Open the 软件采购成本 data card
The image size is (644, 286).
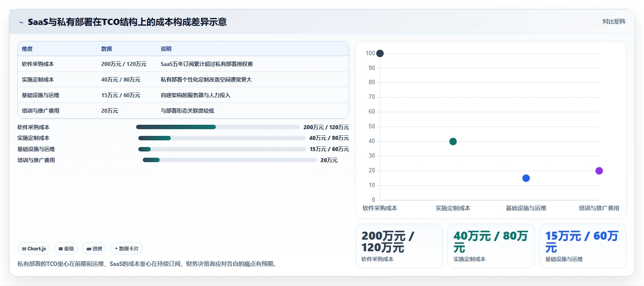399,246
